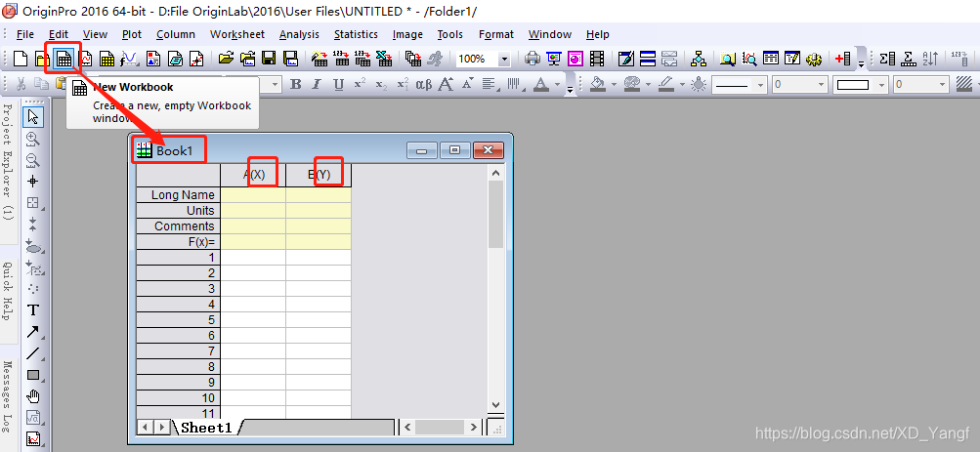The width and height of the screenshot is (980, 452).
Task: Click the Slide Show presentation icon
Action: tap(554, 60)
